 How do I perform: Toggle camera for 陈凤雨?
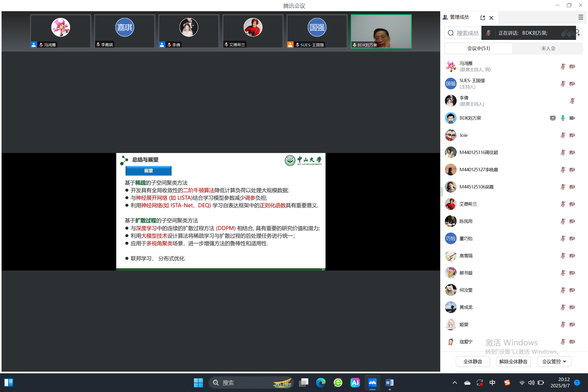pos(572,221)
